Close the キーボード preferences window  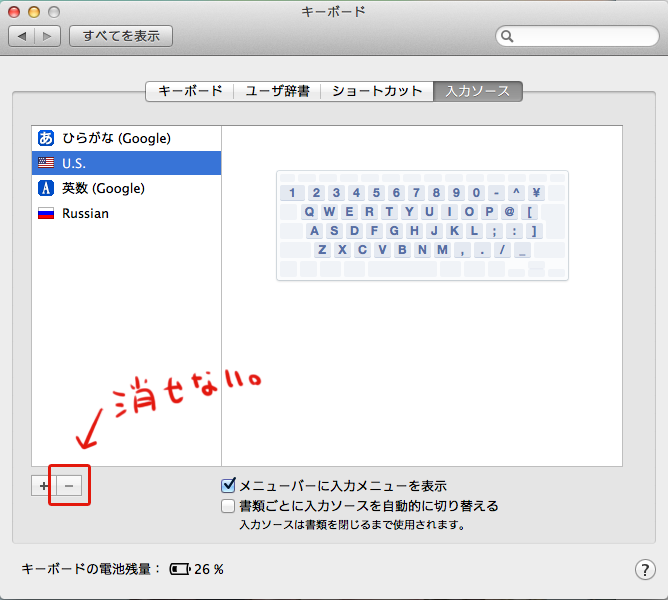click(x=14, y=12)
